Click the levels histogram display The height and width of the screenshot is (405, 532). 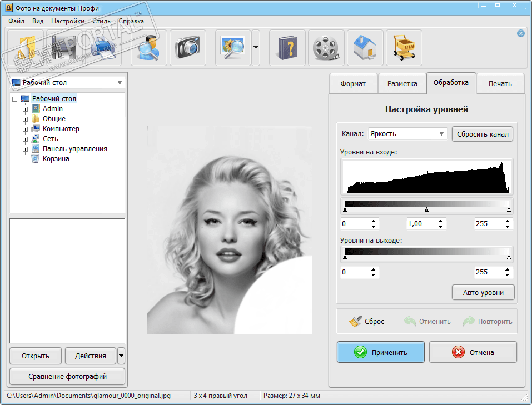427,177
